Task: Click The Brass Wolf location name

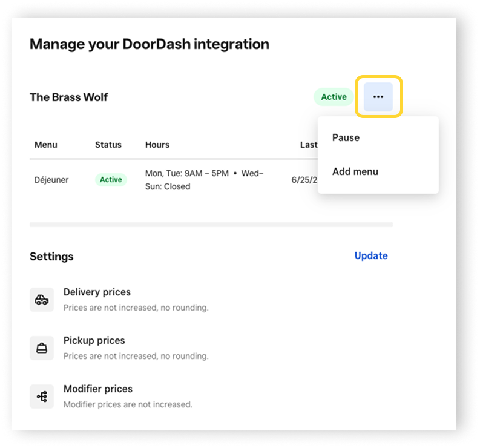Action: tap(69, 97)
